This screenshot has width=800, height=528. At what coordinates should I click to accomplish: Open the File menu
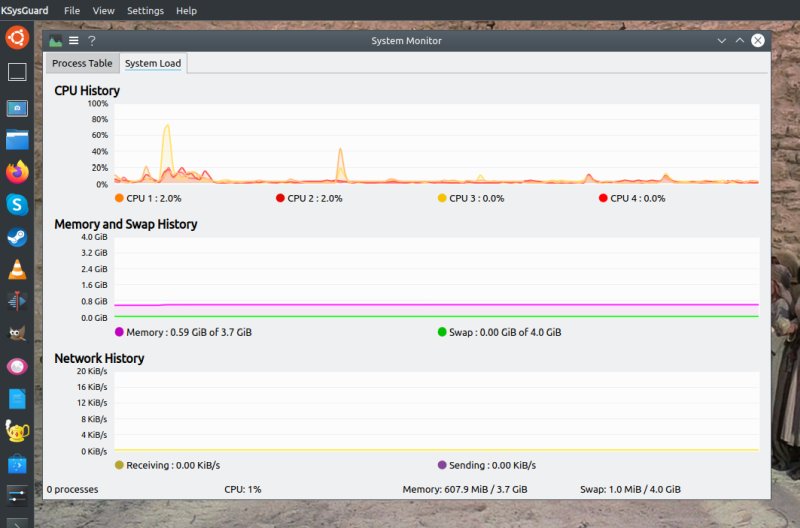[x=72, y=10]
